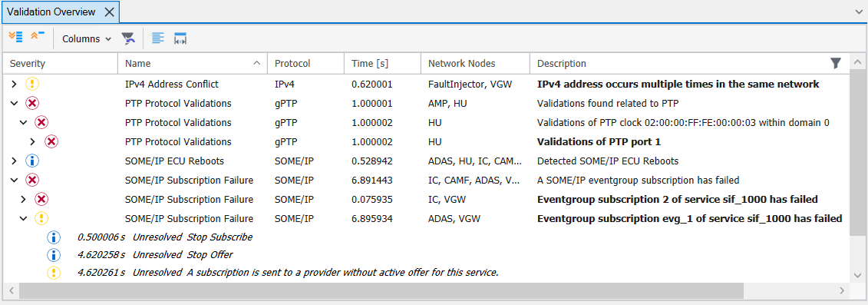Click the warning icon for IPv4 Address Conflict
Image resolution: width=868 pixels, height=305 pixels.
click(x=33, y=85)
